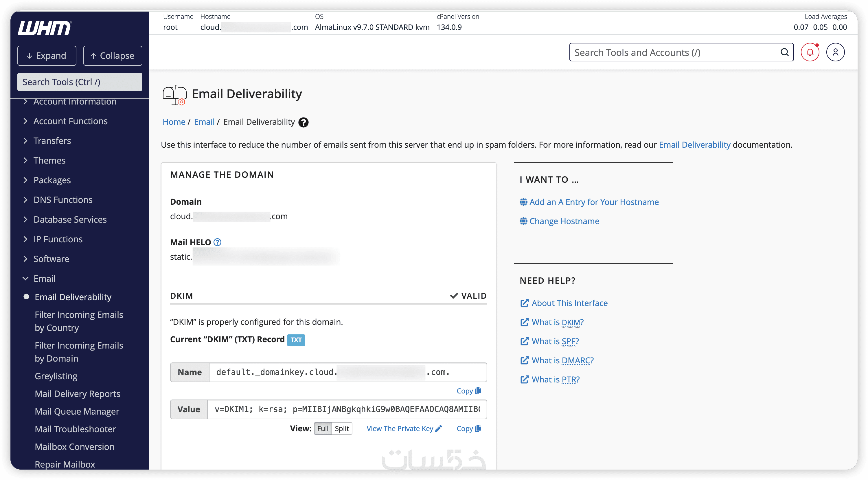Click the Change Hostname link
868x480 pixels.
click(x=564, y=221)
